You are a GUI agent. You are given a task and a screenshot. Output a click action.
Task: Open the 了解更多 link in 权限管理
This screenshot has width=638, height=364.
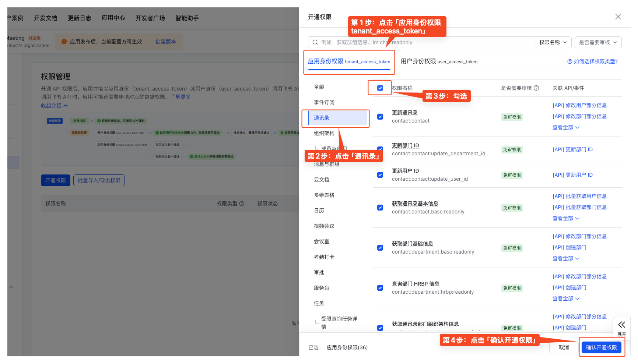tap(181, 97)
